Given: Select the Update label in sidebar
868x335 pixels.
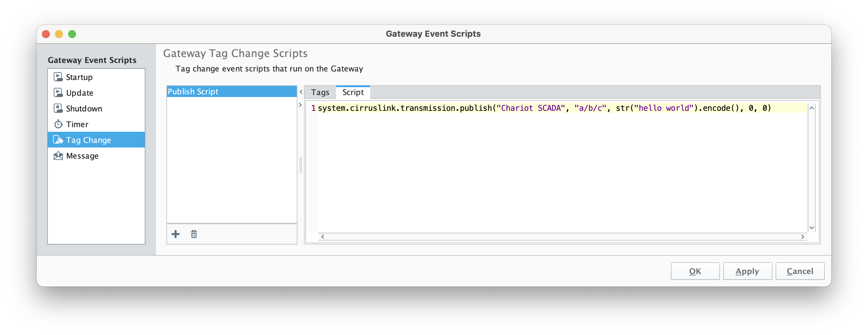Looking at the screenshot, I should tap(80, 93).
